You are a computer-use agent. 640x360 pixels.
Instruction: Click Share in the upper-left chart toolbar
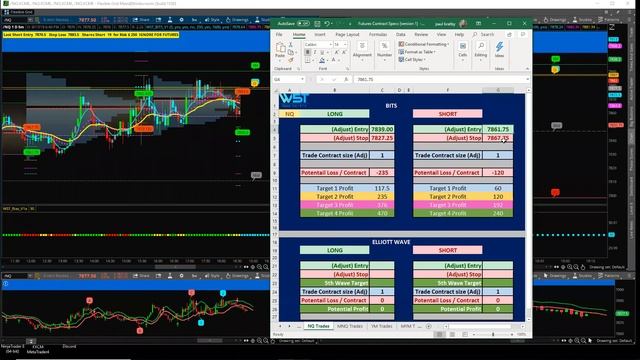(141, 20)
